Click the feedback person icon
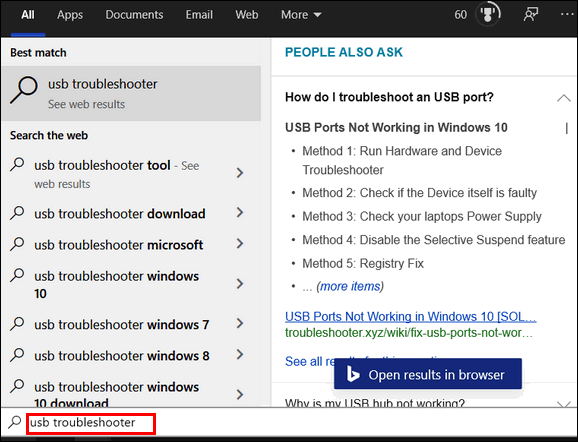578x442 pixels. click(x=530, y=15)
